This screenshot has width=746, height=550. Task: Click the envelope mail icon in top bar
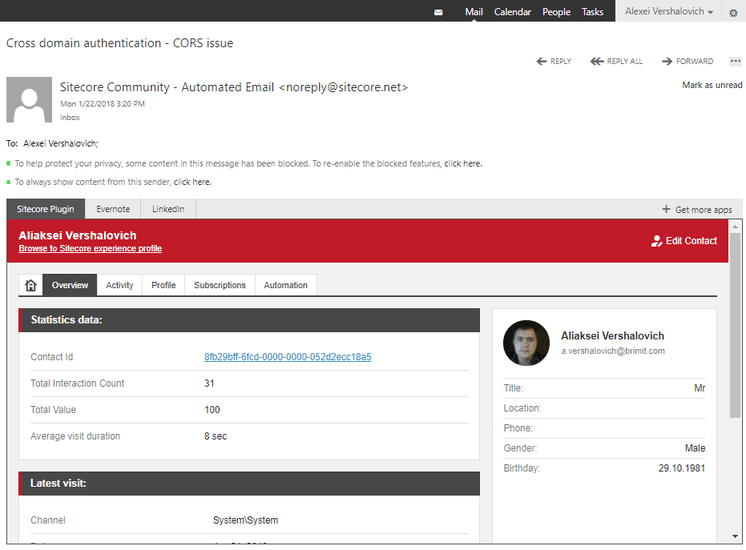click(x=438, y=12)
